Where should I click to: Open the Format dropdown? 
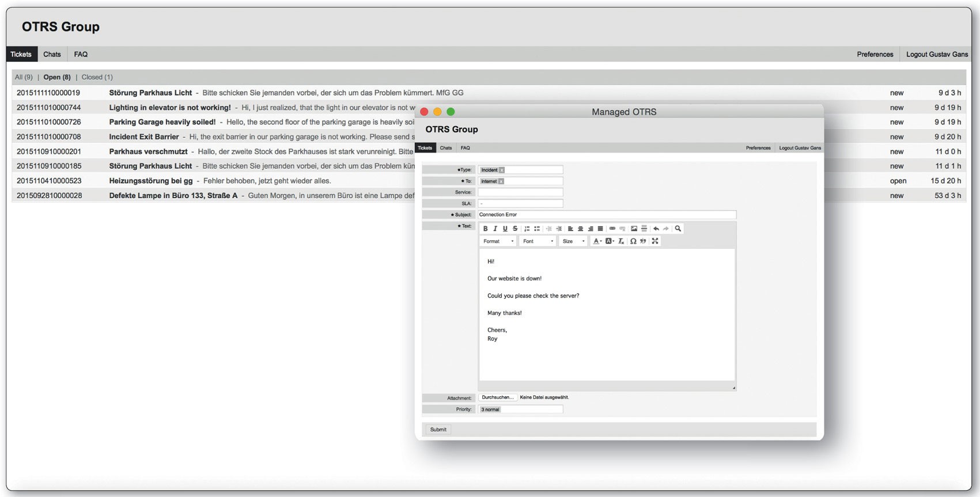(498, 241)
